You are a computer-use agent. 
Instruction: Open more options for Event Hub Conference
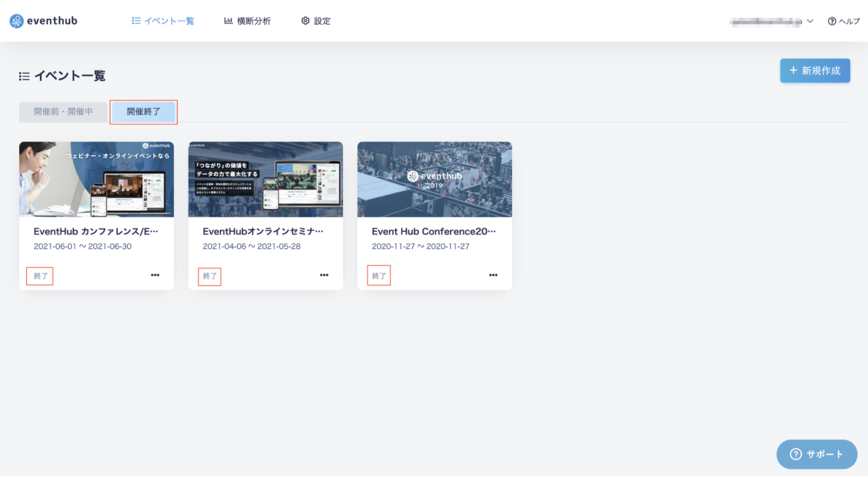tap(493, 275)
